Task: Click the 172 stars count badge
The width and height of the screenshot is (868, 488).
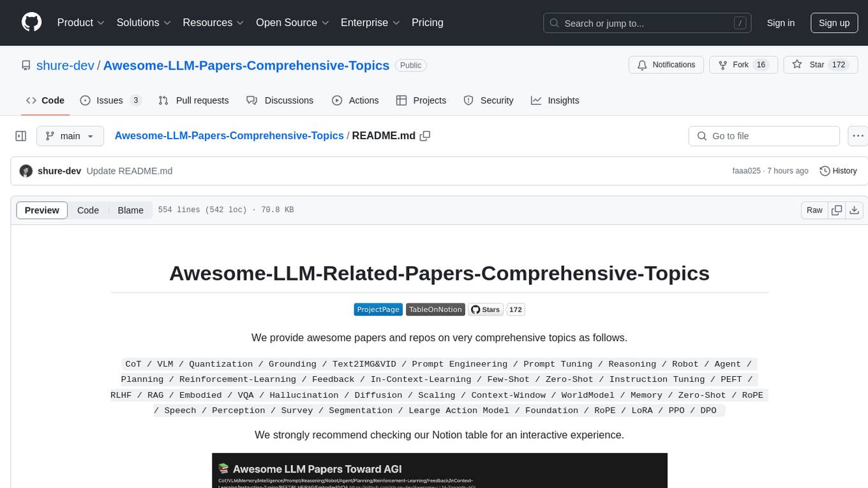Action: click(516, 309)
